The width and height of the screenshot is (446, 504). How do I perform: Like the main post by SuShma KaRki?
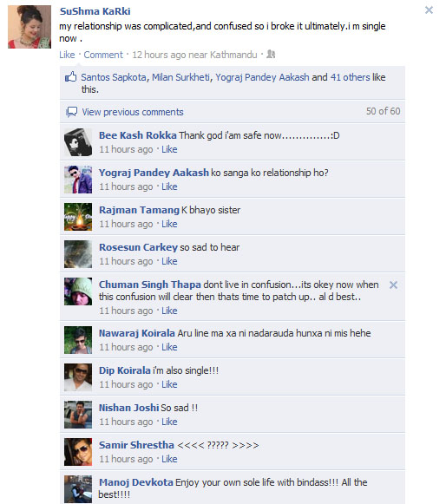point(67,55)
